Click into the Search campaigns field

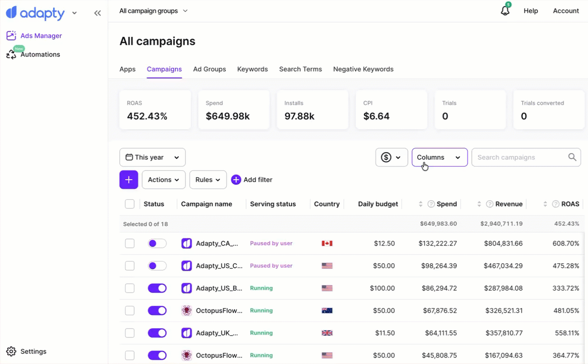coord(520,157)
